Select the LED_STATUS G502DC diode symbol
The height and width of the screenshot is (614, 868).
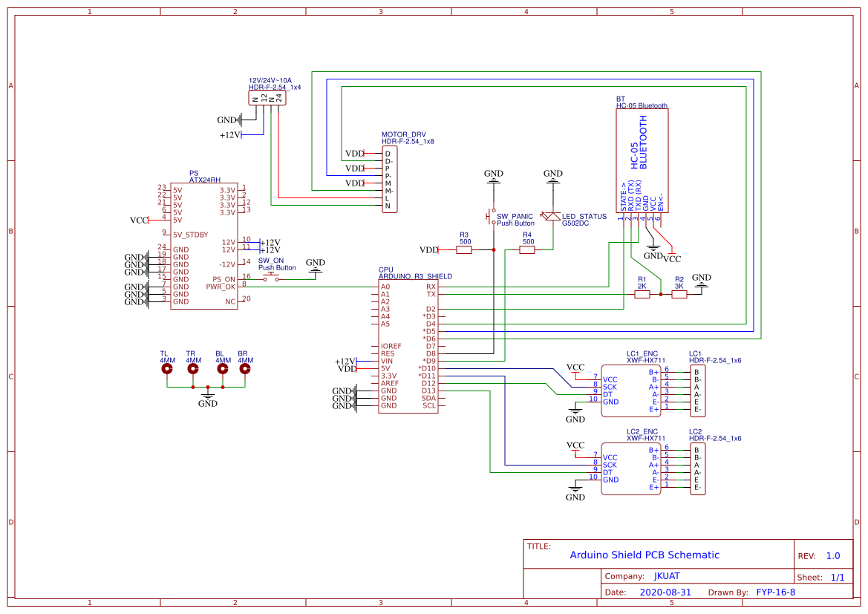click(554, 216)
